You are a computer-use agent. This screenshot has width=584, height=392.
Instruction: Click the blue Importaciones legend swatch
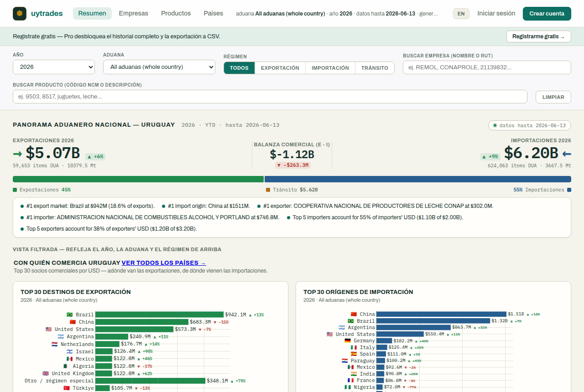tap(569, 190)
